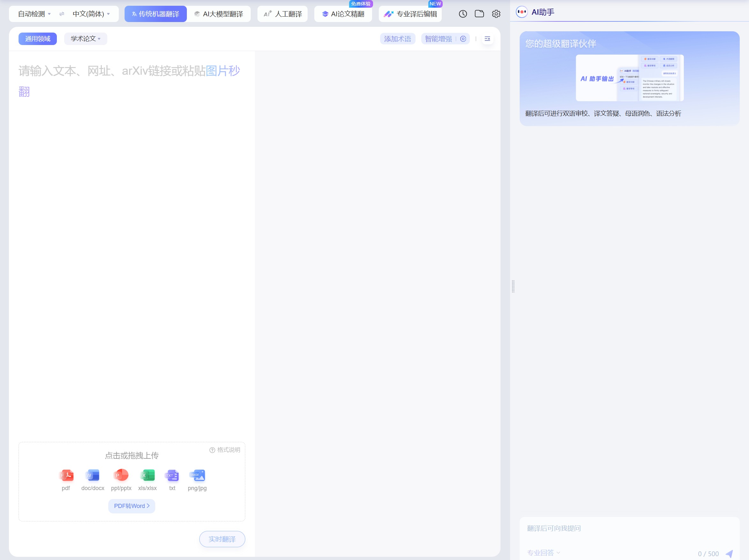Click the xls/xlsx Excel file icon
This screenshot has width=749, height=560.
click(x=147, y=475)
